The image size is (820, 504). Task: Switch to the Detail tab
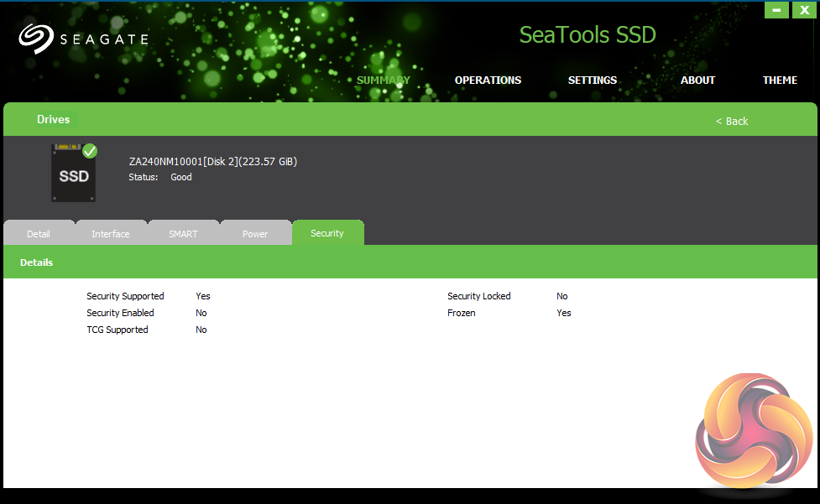(39, 234)
